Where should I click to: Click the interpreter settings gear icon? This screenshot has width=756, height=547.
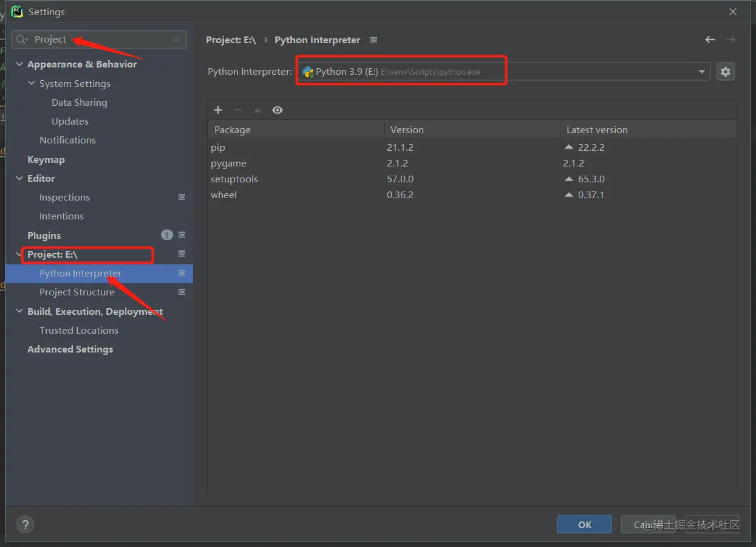coord(725,72)
